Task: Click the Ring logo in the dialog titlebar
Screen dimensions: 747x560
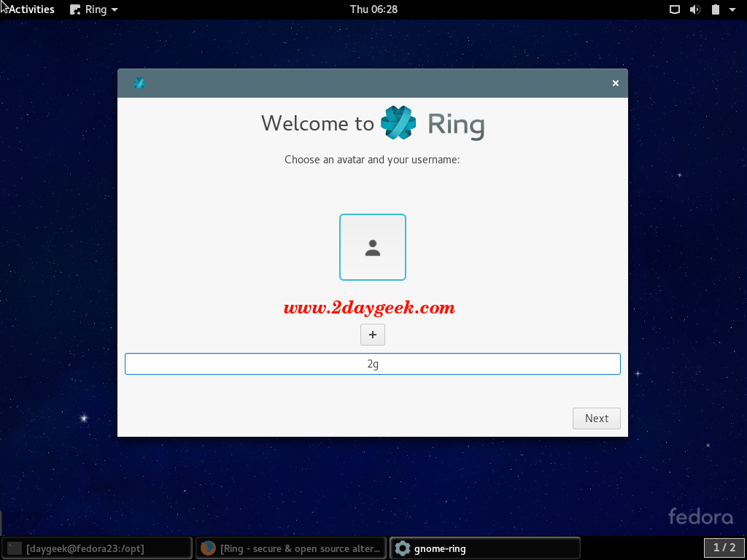Action: point(139,83)
